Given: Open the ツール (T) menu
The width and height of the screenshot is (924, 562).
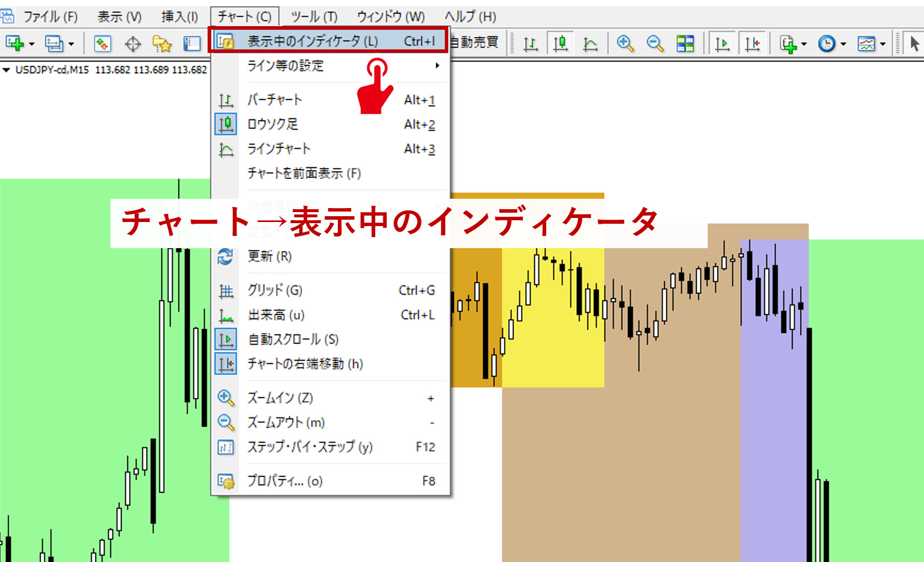Looking at the screenshot, I should coord(314,17).
